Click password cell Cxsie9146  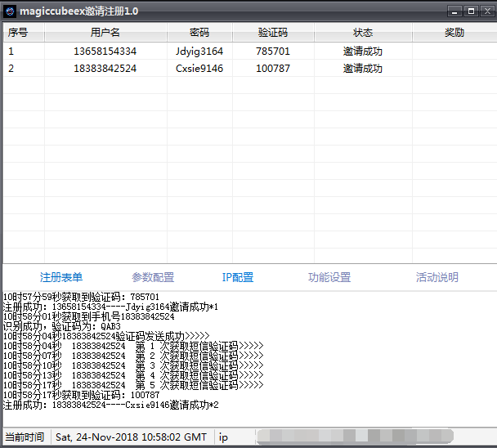[199, 68]
